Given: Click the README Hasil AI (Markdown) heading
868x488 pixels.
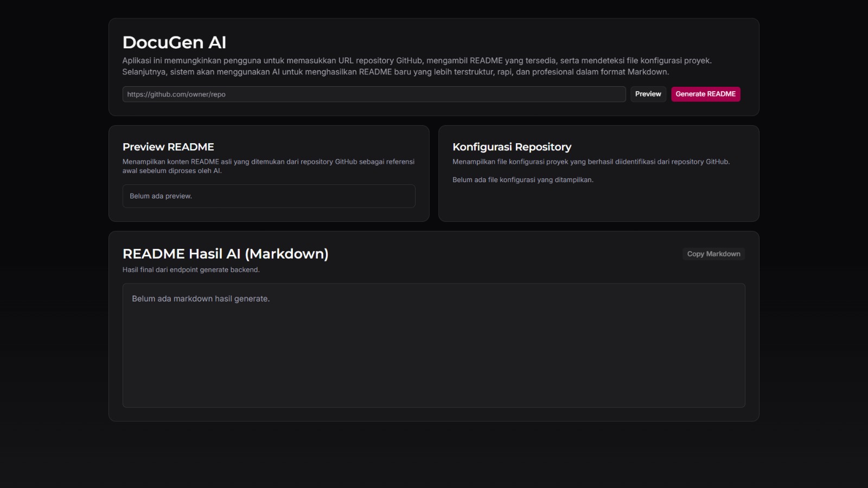Looking at the screenshot, I should pyautogui.click(x=225, y=254).
